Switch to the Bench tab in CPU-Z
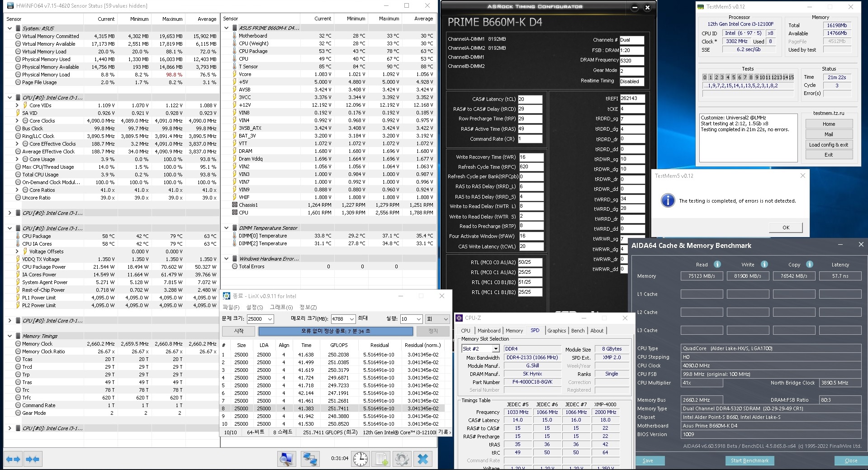Image resolution: width=868 pixels, height=470 pixels. (578, 331)
